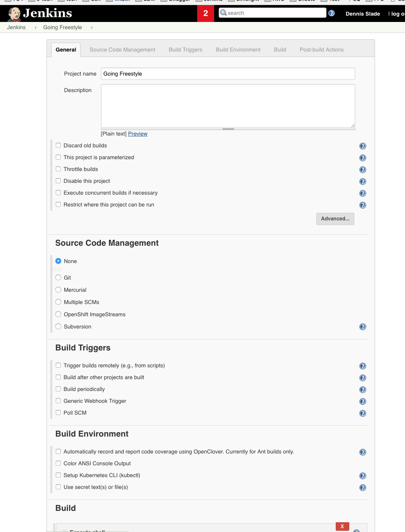Select the None SCM radio button
Image resolution: width=405 pixels, height=532 pixels.
(x=58, y=261)
